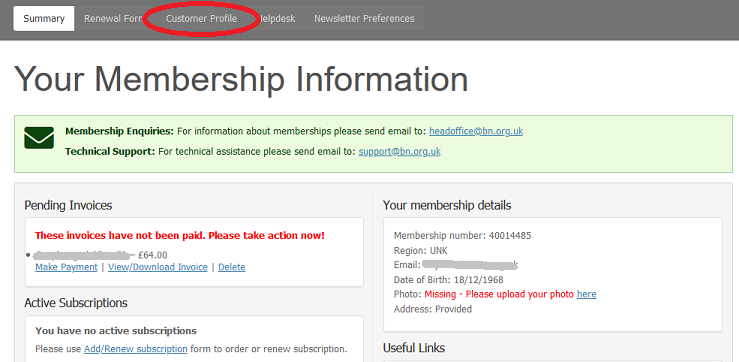Viewport: 739px width, 362px height.
Task: Click the support@bn.org.uk email link
Action: pos(400,152)
